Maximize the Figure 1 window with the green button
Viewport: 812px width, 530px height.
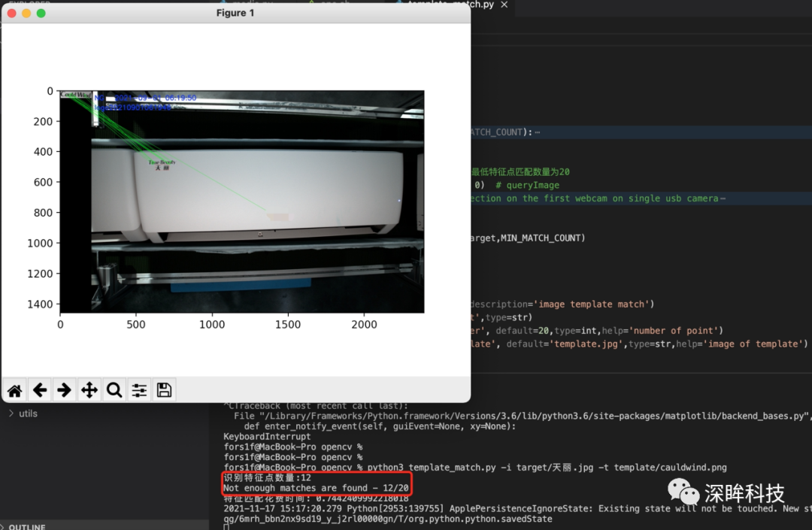tap(41, 13)
